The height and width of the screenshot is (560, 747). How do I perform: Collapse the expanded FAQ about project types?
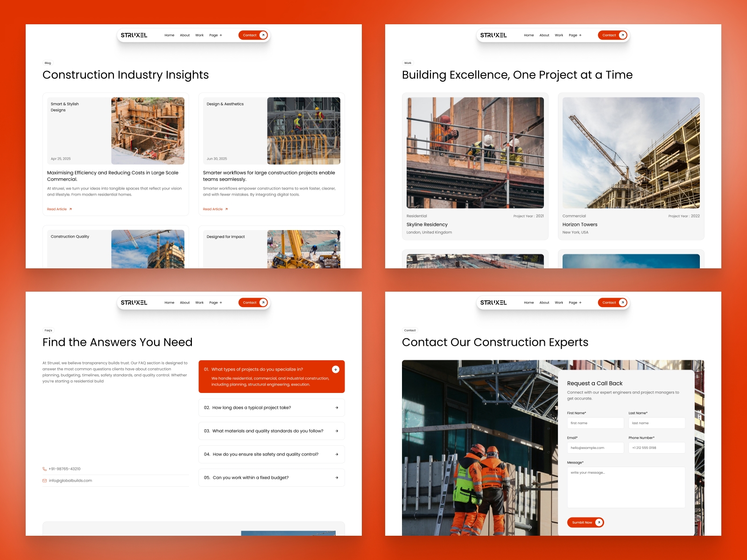tap(336, 369)
